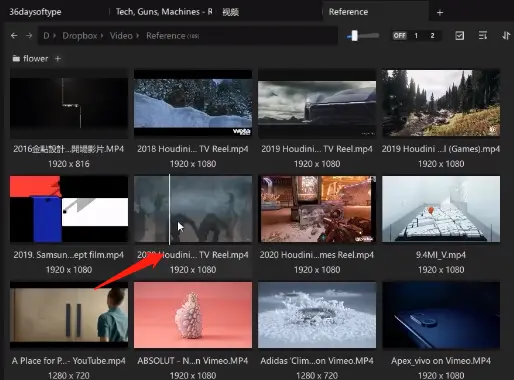Add a subfolder next to flower

pos(58,59)
